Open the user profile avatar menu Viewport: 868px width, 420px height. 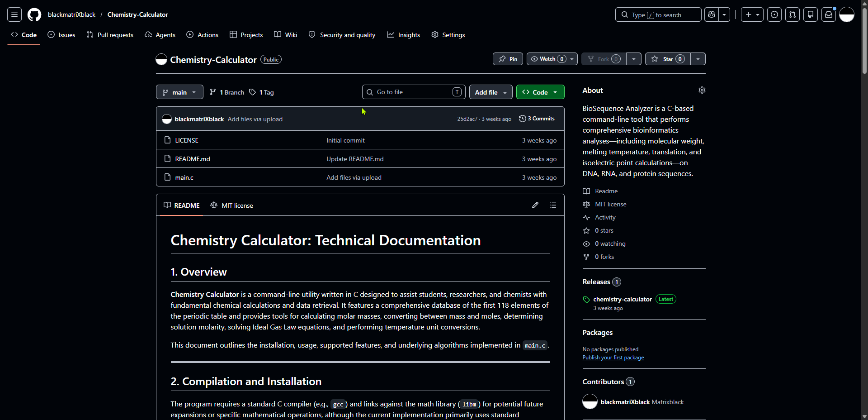coord(847,14)
